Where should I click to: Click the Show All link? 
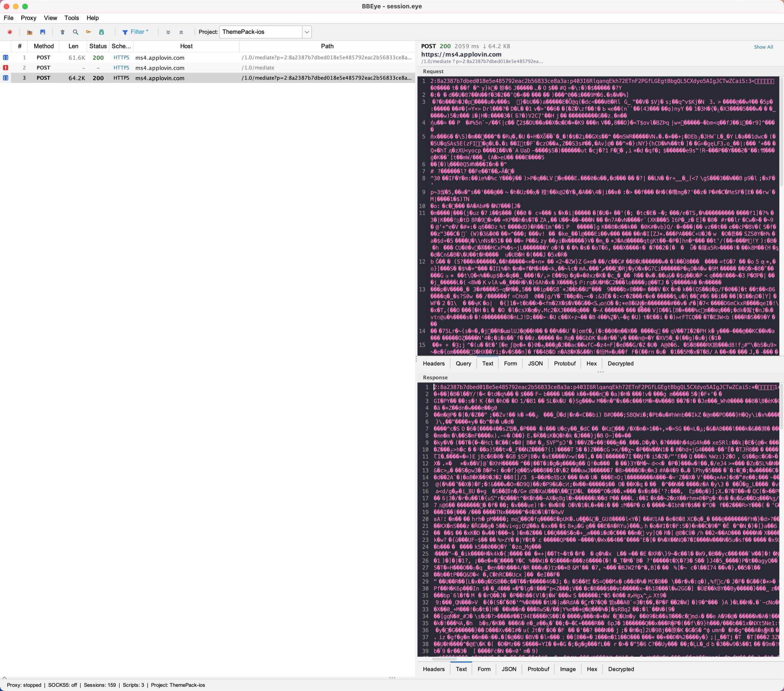[x=763, y=47]
